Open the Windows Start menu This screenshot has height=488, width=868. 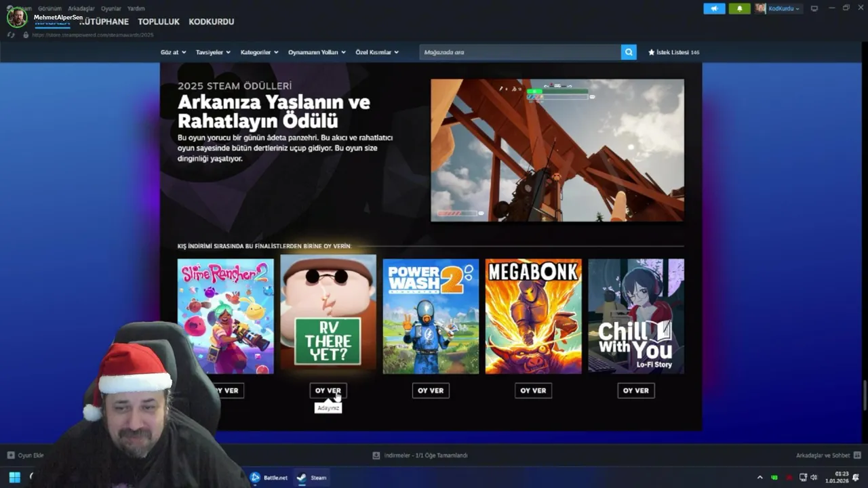tap(14, 477)
